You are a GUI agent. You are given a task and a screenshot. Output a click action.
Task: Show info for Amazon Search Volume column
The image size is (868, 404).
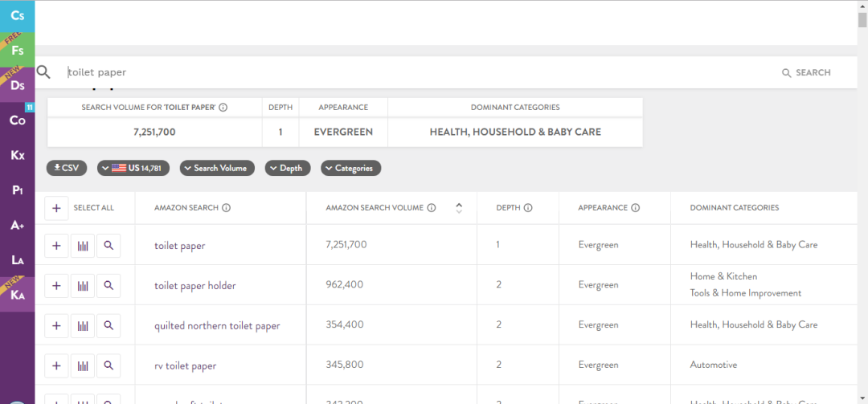(432, 208)
